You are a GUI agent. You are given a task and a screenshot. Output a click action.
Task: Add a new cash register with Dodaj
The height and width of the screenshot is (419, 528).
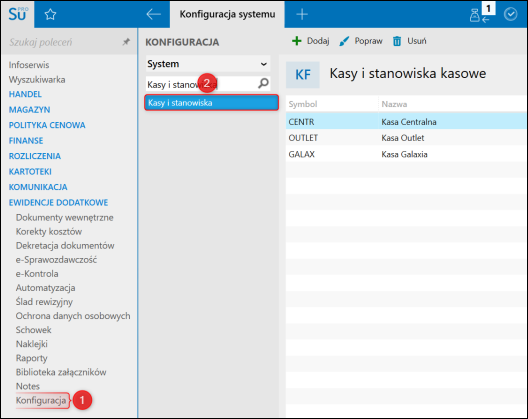[310, 41]
